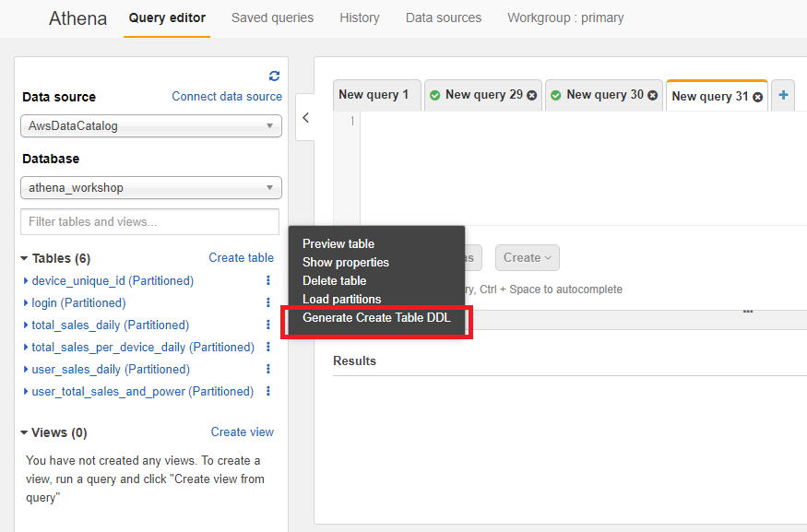Expand the login table columns
Screen dimensions: 807x532
[26, 303]
